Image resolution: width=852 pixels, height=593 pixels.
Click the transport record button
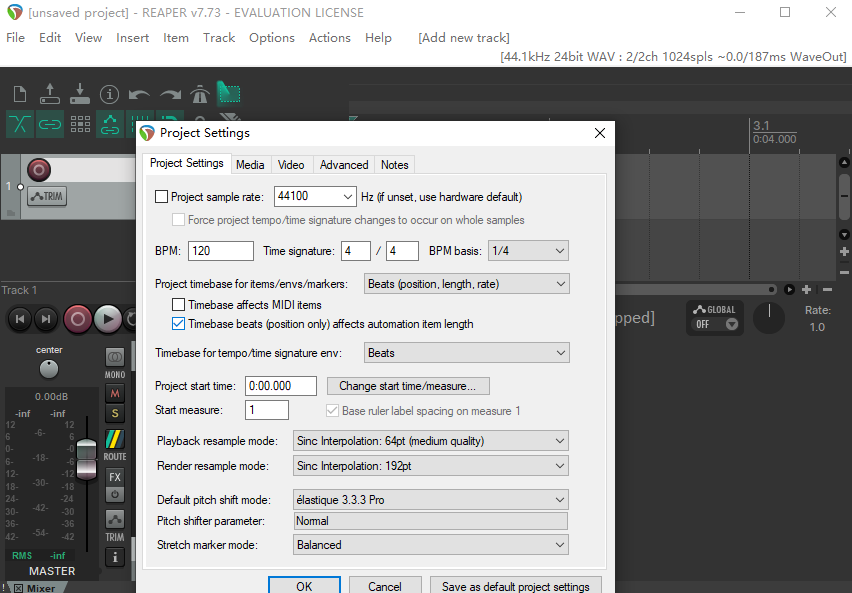[x=78, y=319]
